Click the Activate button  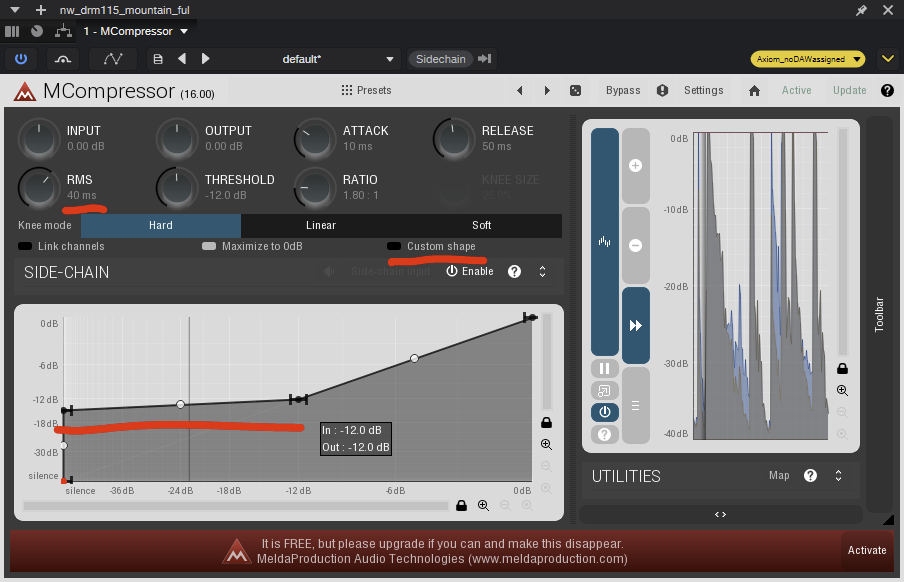867,550
